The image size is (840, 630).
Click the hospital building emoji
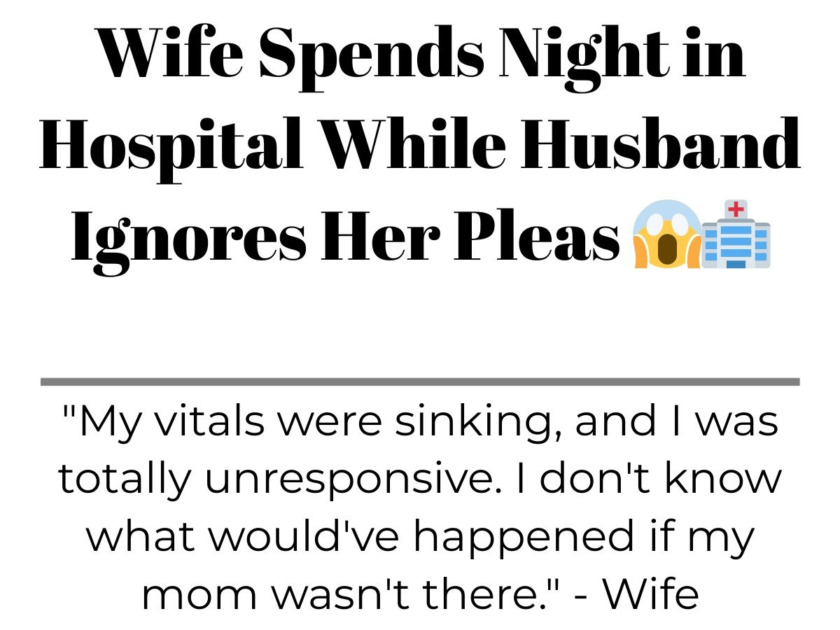tap(736, 234)
